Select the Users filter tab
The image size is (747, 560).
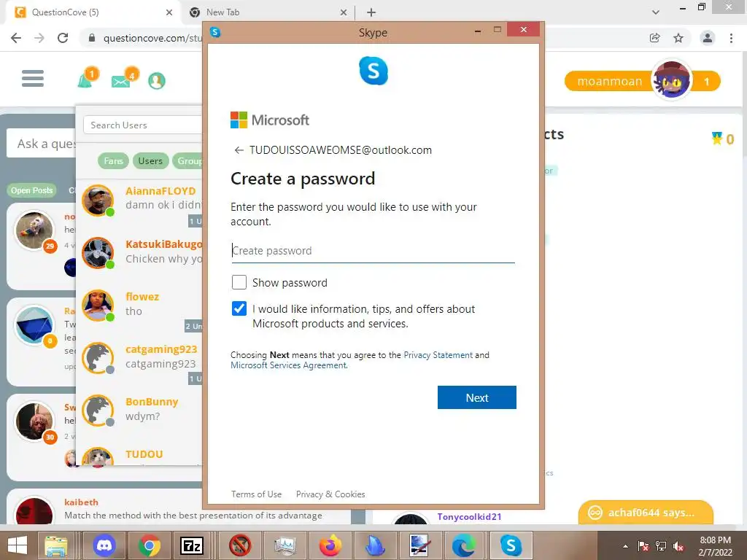(150, 161)
